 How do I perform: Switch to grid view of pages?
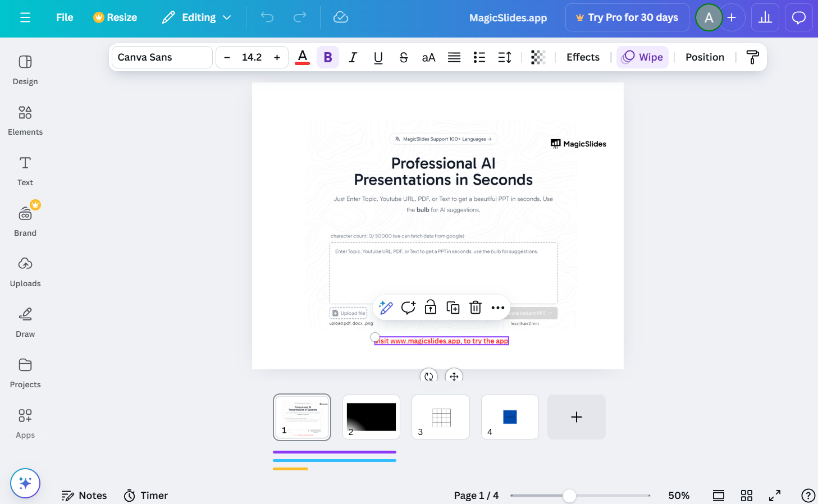click(747, 496)
